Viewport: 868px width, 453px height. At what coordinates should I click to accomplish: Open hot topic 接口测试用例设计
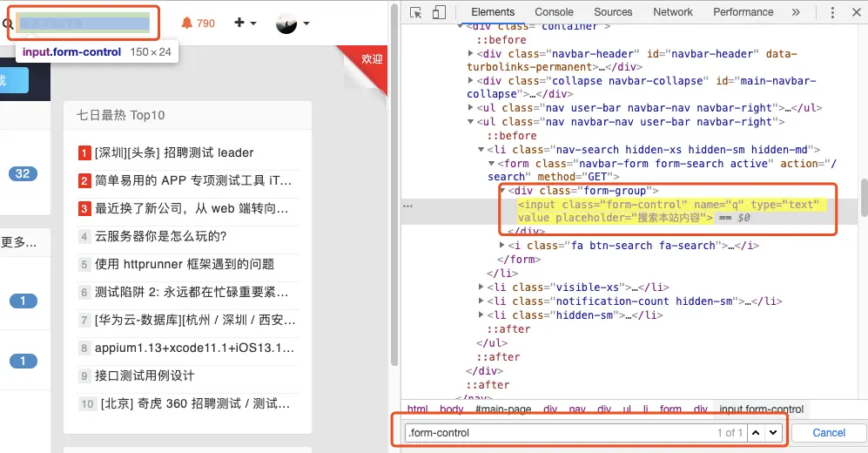pyautogui.click(x=145, y=376)
